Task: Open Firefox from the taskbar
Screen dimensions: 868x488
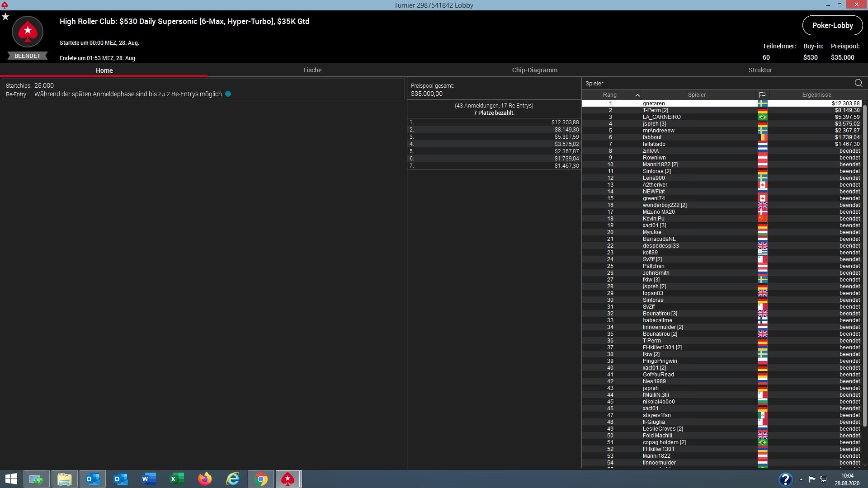Action: click(x=205, y=479)
